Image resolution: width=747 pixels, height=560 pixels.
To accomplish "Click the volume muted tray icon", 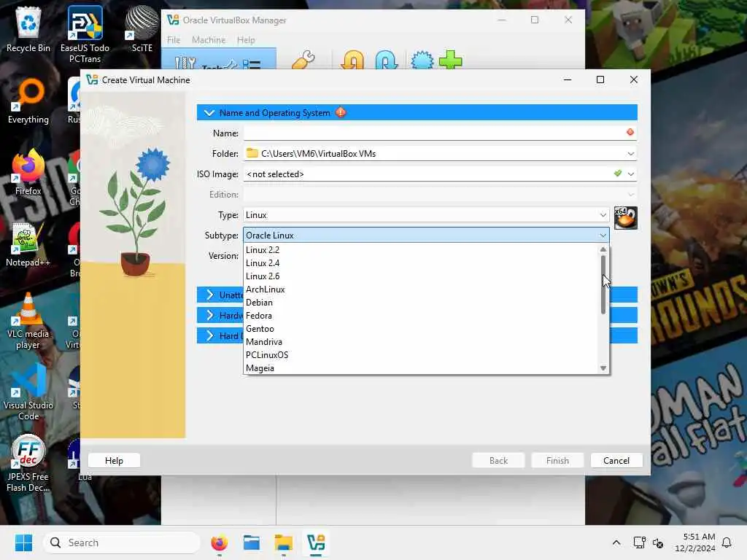I will (658, 542).
